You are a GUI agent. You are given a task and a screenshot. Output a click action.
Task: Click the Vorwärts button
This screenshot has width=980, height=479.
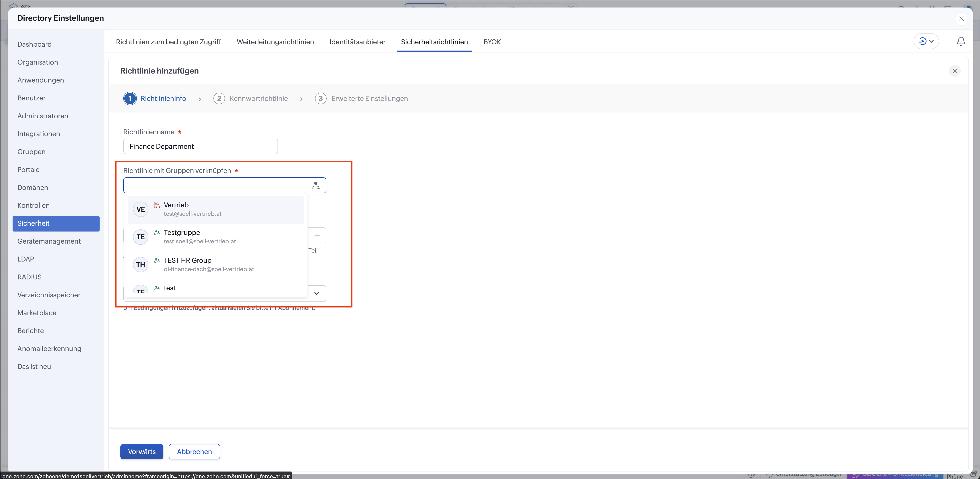[x=141, y=452]
